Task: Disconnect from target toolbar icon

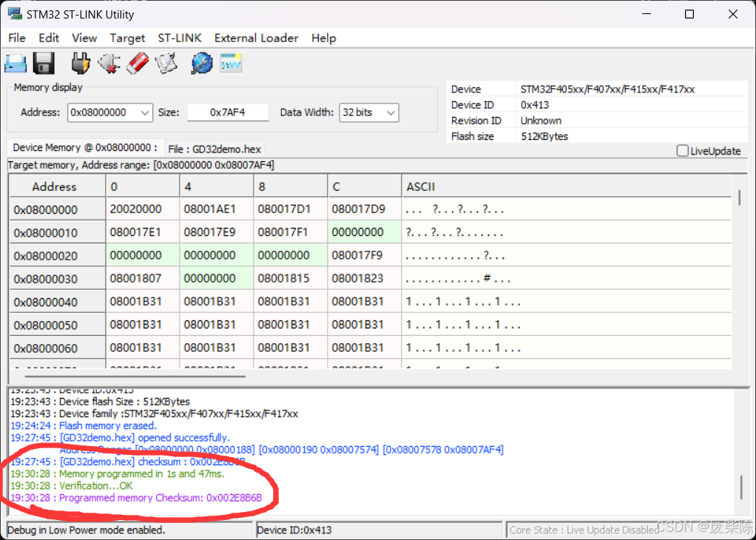Action: coord(109,63)
